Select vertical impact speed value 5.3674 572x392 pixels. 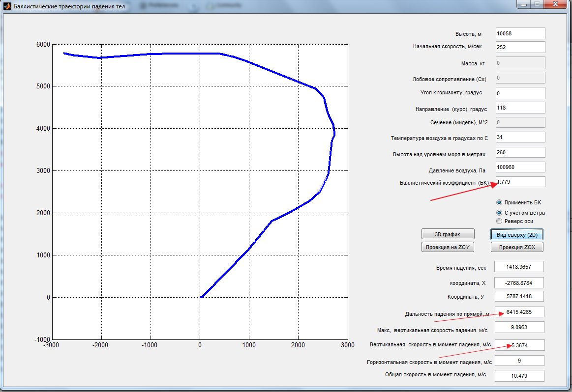519,345
